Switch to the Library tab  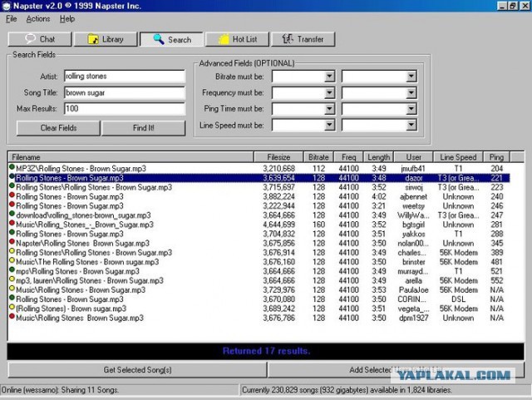(106, 39)
